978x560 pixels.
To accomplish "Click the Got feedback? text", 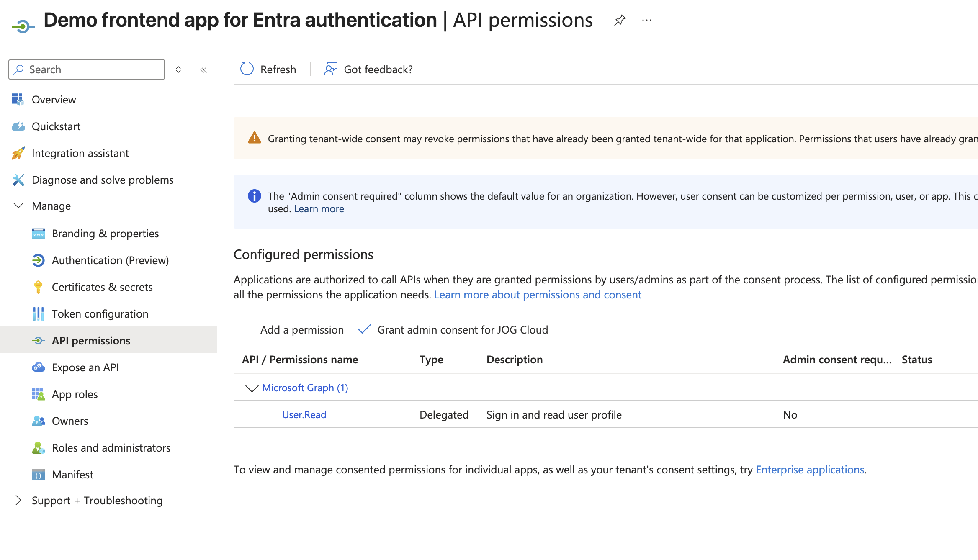I will [378, 69].
